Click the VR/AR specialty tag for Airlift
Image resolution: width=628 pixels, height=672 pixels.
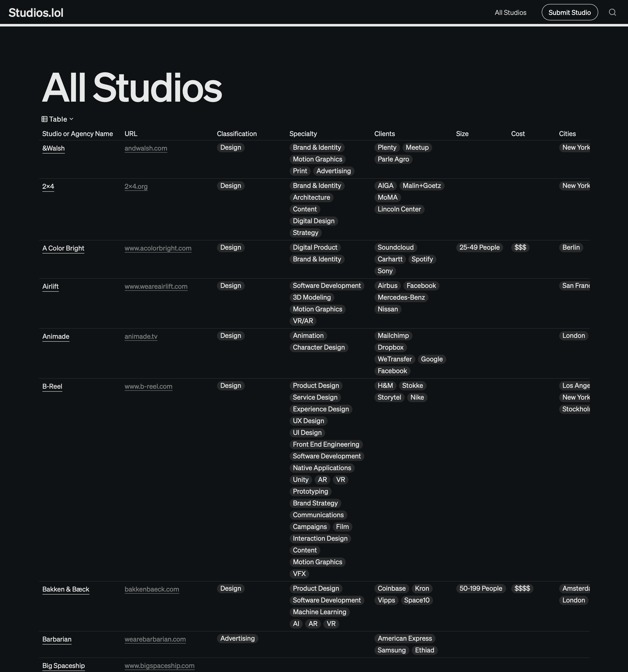pyautogui.click(x=303, y=321)
